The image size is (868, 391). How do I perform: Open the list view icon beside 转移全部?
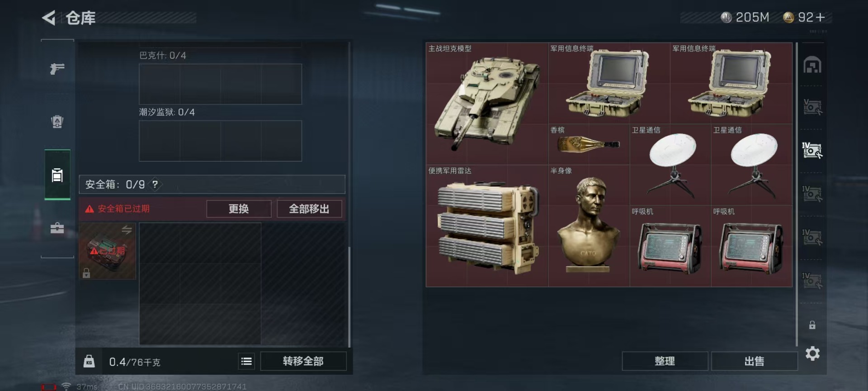point(246,361)
